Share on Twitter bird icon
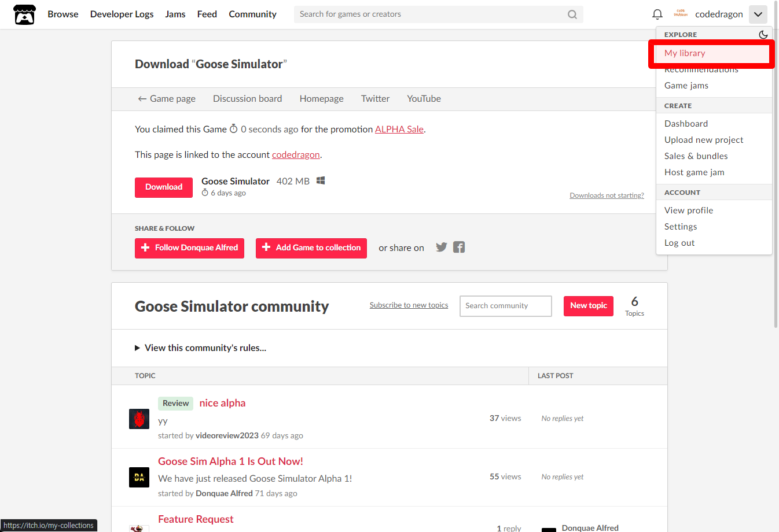Image resolution: width=779 pixels, height=532 pixels. [x=442, y=247]
